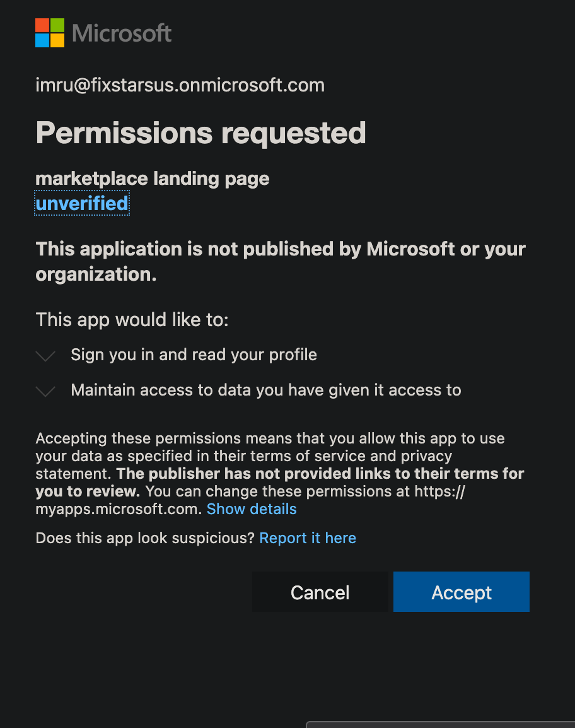
Task: Expand the sign-in and read profile chevron
Action: [45, 356]
